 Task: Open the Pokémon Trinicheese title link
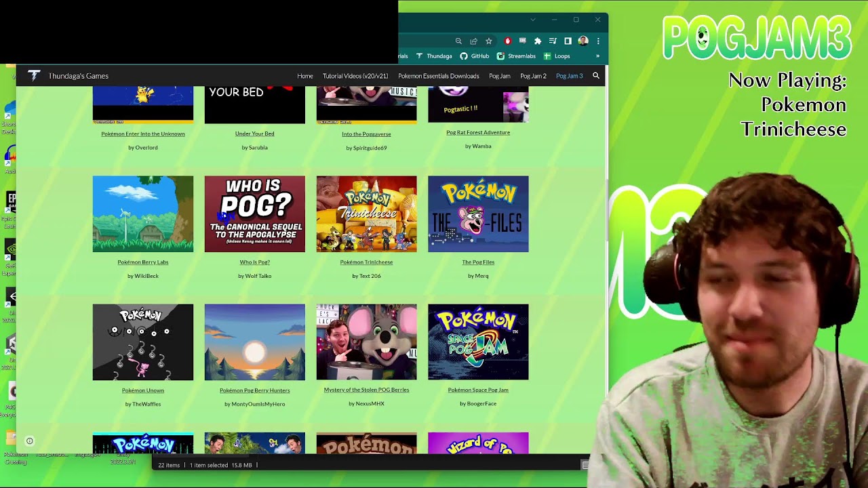[366, 262]
